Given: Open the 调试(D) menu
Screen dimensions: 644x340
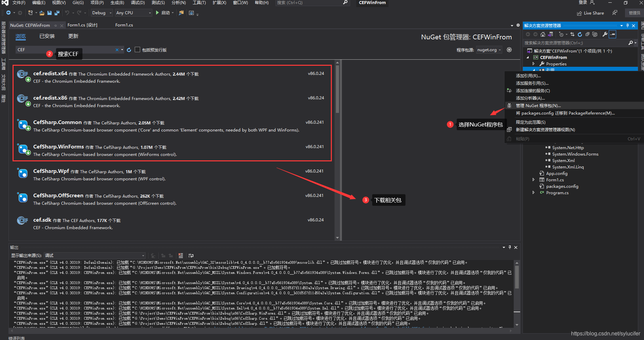Looking at the screenshot, I should [138, 3].
